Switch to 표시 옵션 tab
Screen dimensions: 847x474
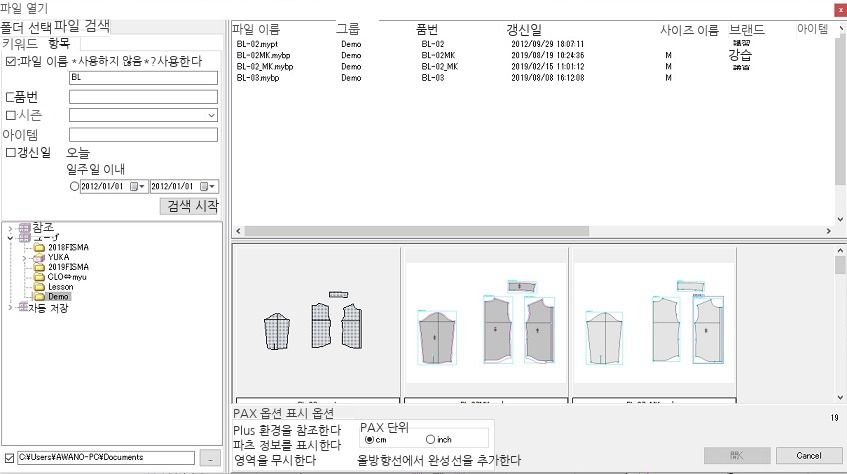coord(312,413)
